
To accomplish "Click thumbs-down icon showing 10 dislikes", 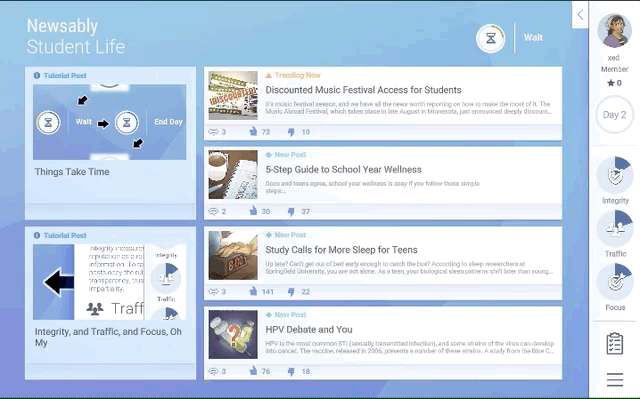I will pos(291,132).
